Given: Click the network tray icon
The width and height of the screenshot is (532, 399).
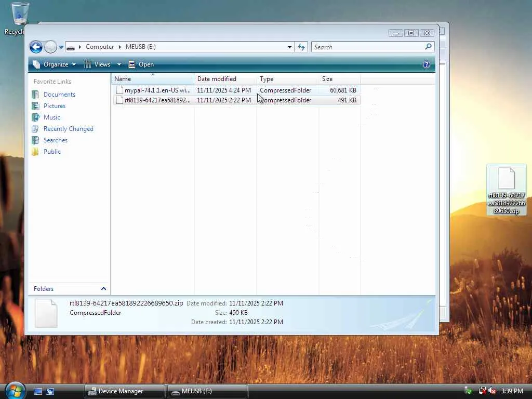Looking at the screenshot, I should point(482,391).
